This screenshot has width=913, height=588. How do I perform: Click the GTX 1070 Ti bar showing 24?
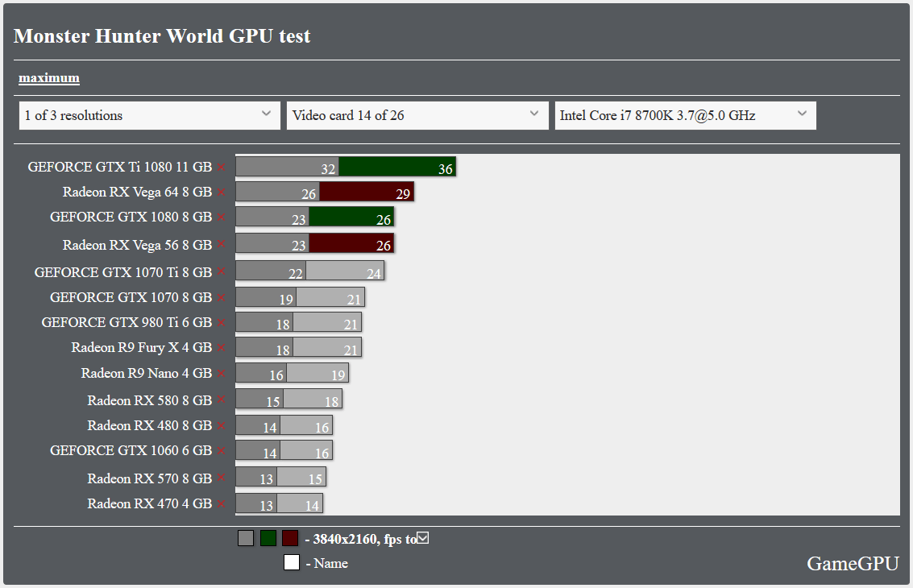345,270
